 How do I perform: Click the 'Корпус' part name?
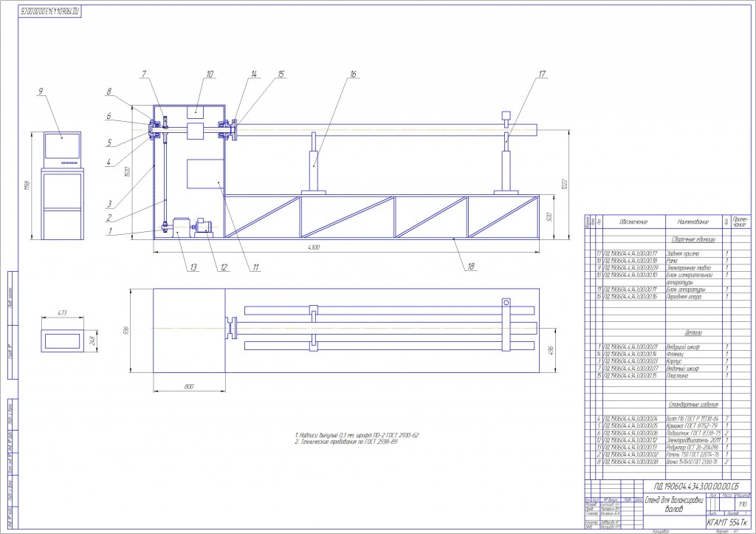(x=674, y=361)
